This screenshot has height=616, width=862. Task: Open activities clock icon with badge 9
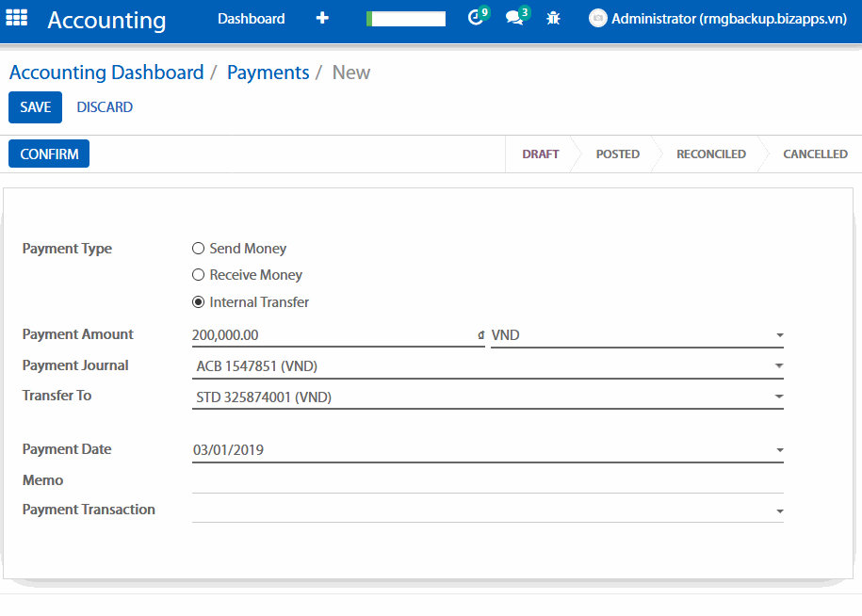point(476,18)
